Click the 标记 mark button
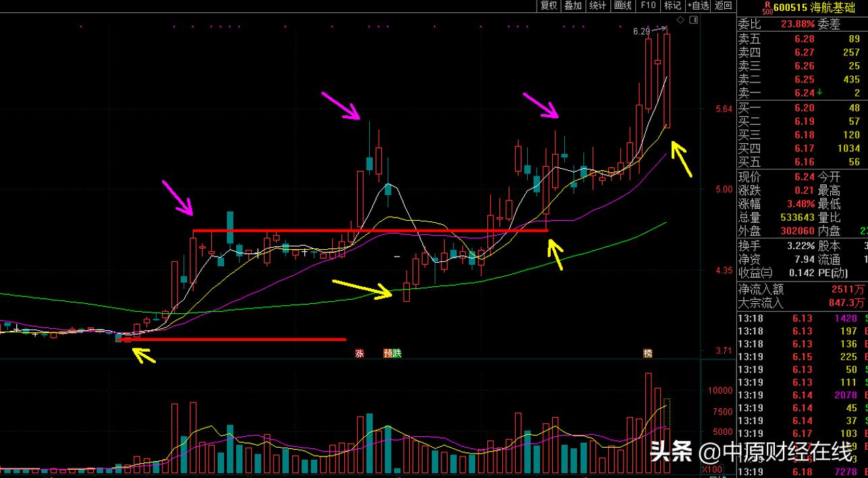The height and width of the screenshot is (478, 868). click(673, 5)
